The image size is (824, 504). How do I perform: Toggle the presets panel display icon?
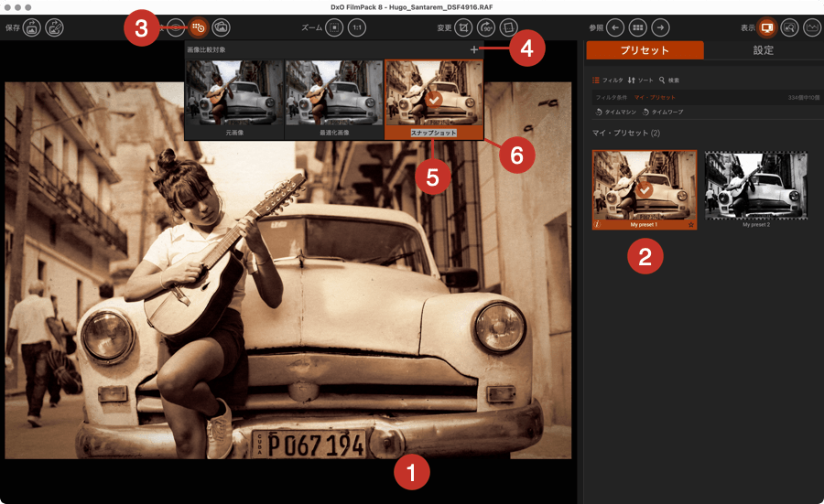click(767, 28)
